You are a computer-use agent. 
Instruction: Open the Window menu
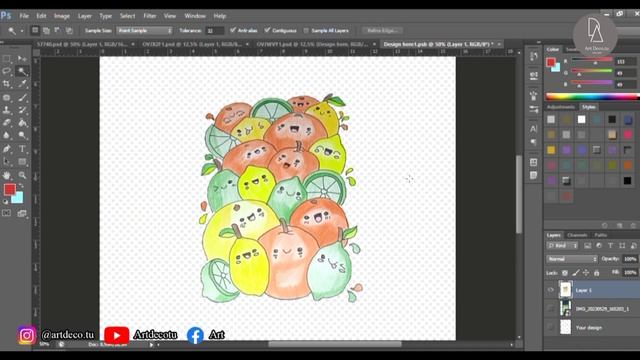click(195, 16)
